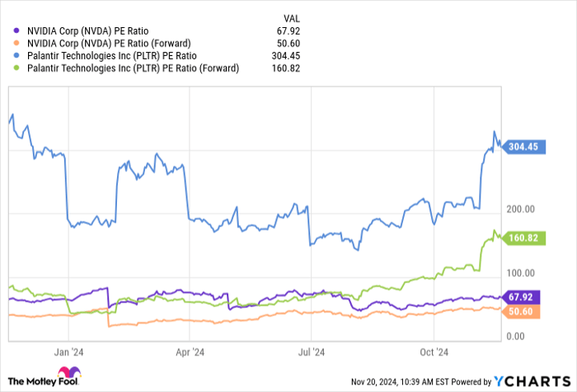Viewport: 577px width, 392px height.
Task: Click the purple 67.92 value tag
Action: pos(521,297)
